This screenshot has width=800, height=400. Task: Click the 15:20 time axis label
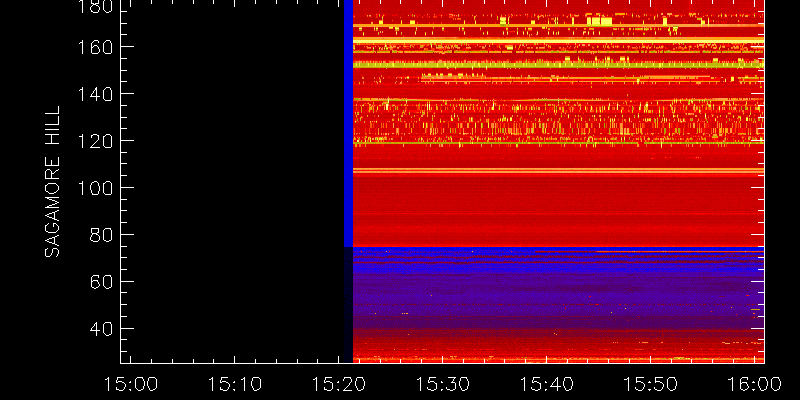tap(339, 384)
